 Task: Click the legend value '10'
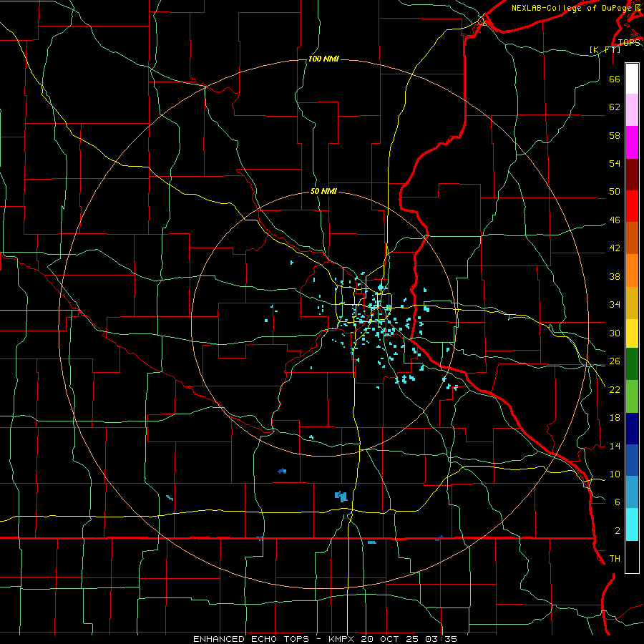point(615,474)
